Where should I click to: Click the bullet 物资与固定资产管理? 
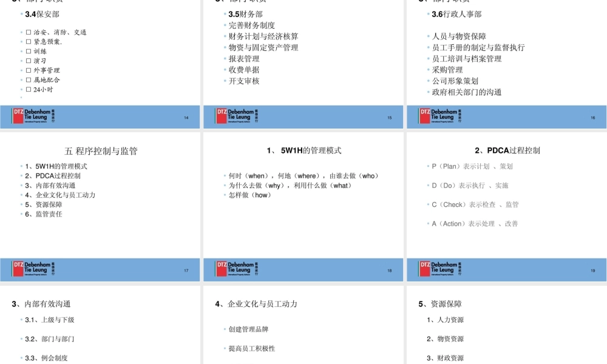[x=263, y=47]
